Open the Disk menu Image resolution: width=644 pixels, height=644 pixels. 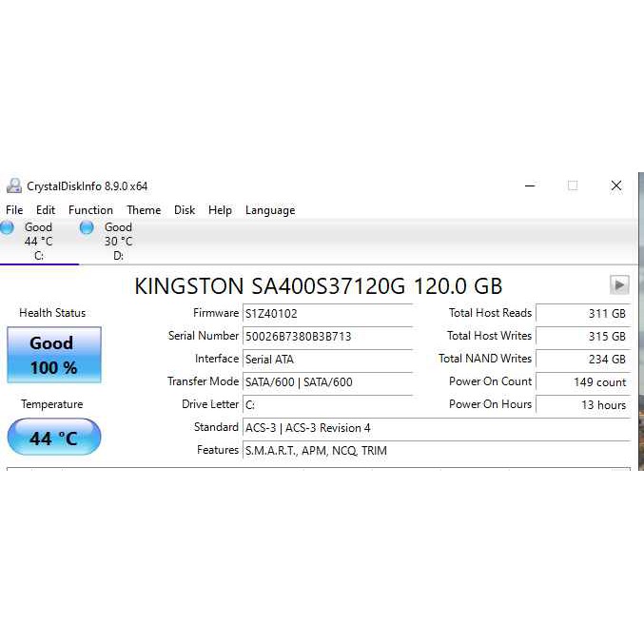point(185,210)
